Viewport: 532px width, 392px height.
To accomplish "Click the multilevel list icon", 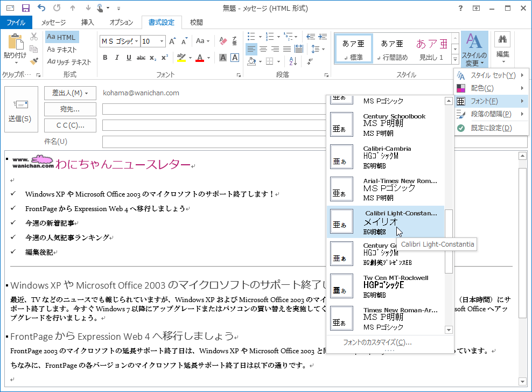I will click(x=289, y=37).
